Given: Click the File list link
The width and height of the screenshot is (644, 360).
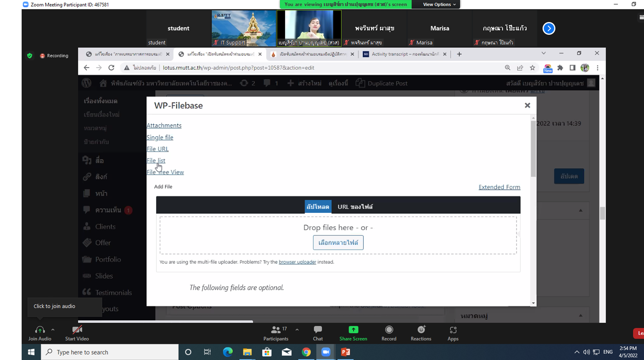Looking at the screenshot, I should click(x=156, y=160).
